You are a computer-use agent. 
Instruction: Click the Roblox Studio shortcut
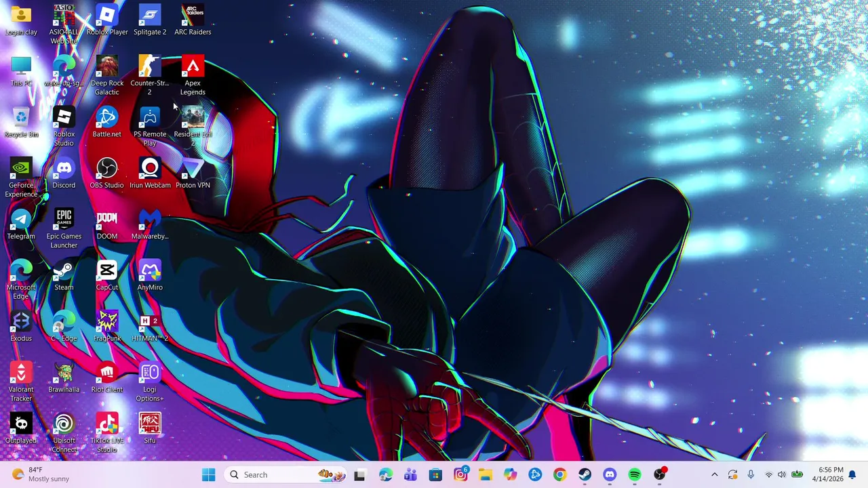(64, 127)
